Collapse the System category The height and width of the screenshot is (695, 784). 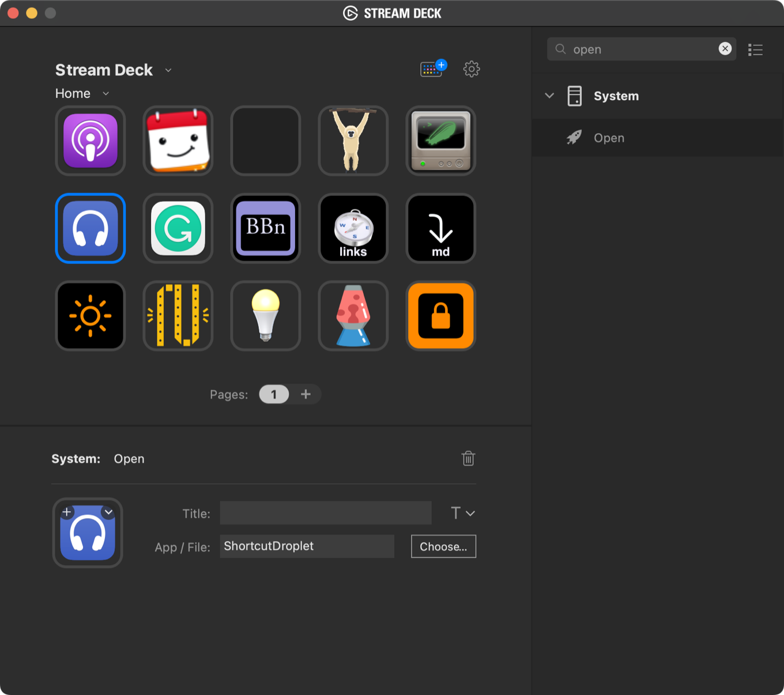pos(549,96)
